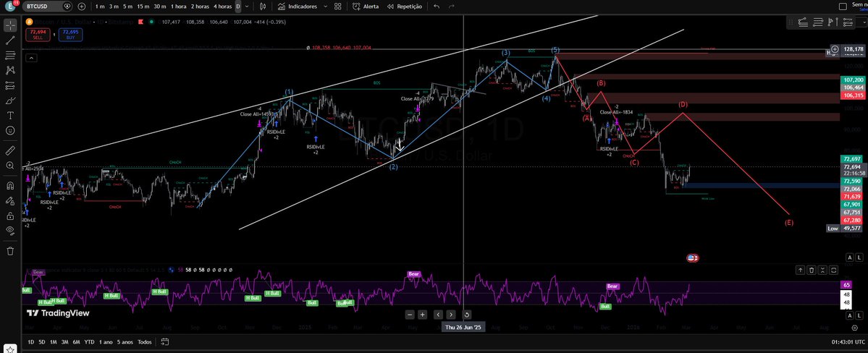Select 6M date range
868x353 pixels.
pos(77,342)
